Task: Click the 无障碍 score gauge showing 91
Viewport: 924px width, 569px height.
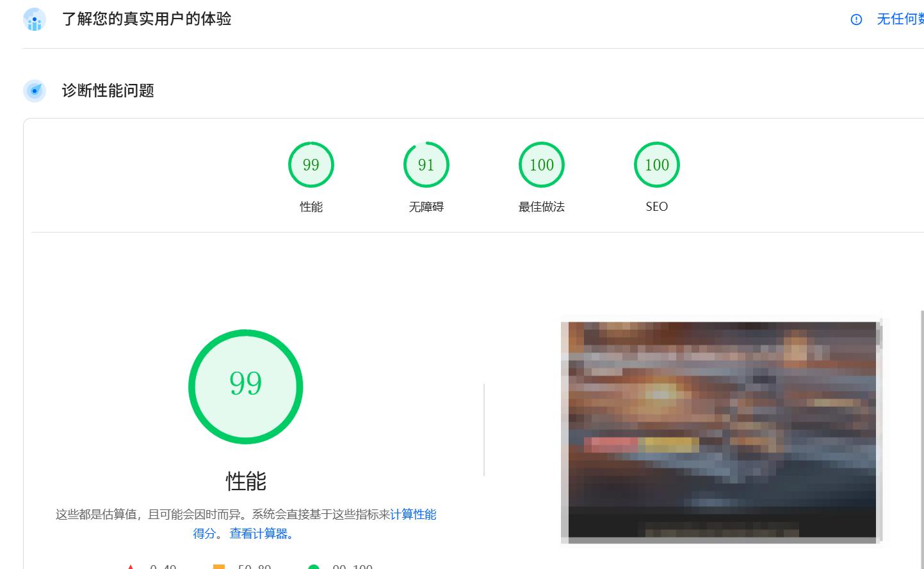Action: (x=426, y=165)
